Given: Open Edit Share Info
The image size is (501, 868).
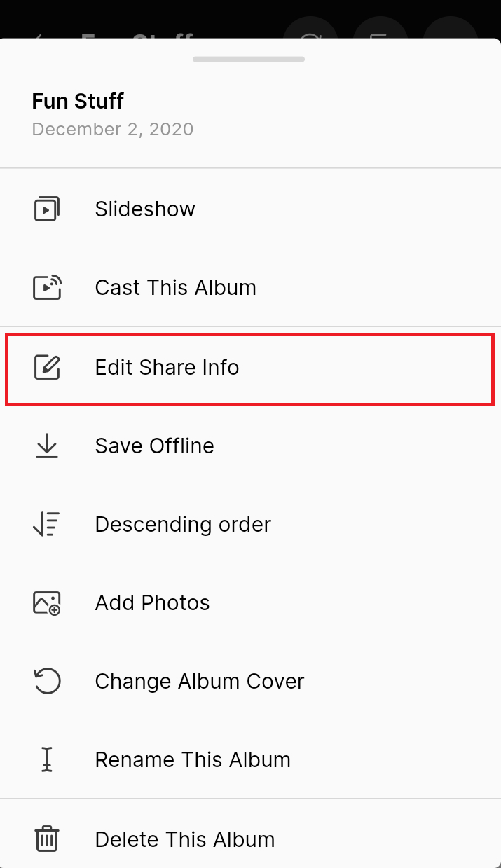Looking at the screenshot, I should (x=250, y=367).
